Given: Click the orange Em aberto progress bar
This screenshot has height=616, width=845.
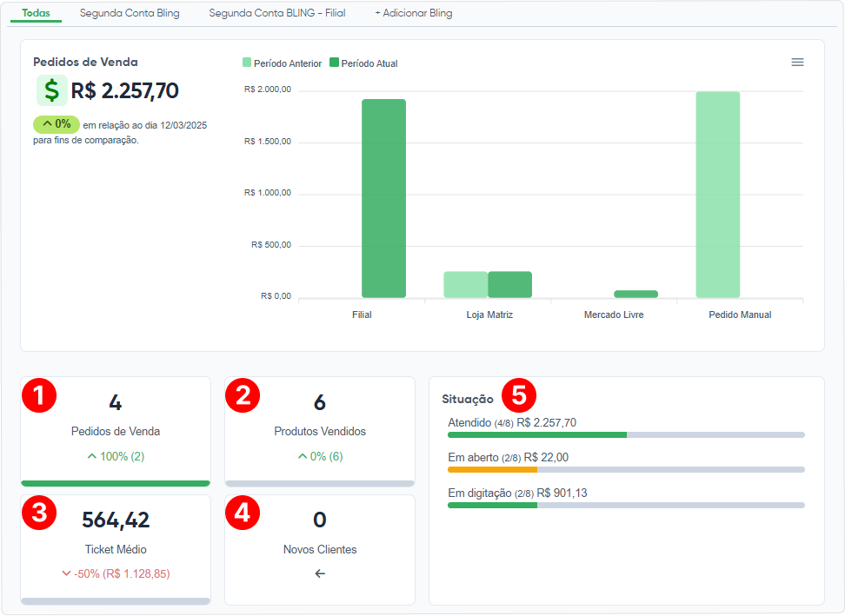Looking at the screenshot, I should tap(492, 469).
